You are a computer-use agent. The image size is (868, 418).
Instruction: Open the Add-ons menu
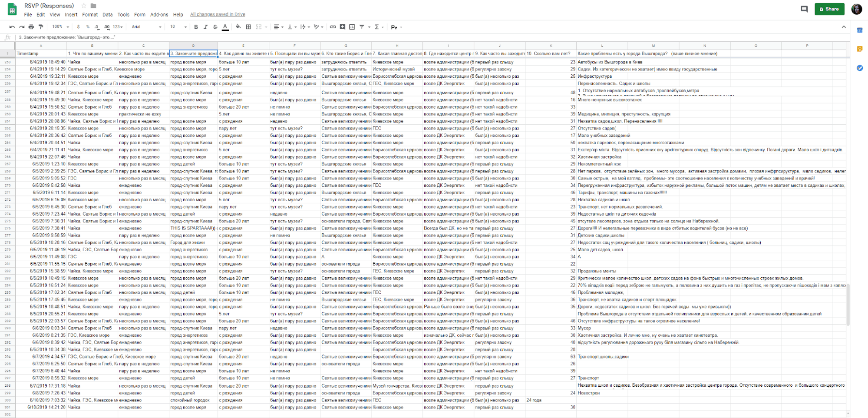pyautogui.click(x=159, y=15)
